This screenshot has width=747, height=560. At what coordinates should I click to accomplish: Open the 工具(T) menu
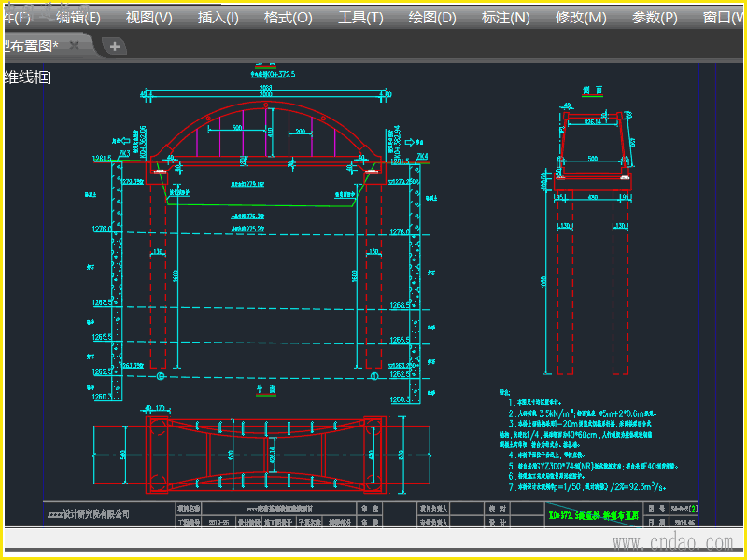point(360,18)
